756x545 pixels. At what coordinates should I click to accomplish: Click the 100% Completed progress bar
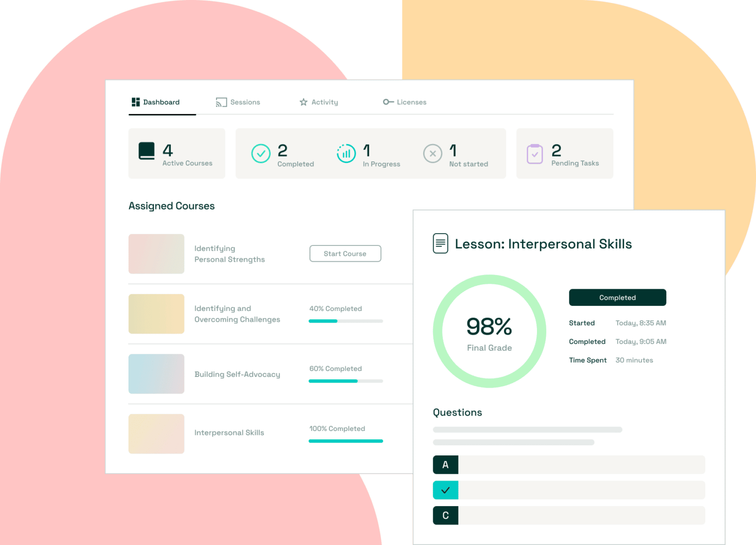click(x=346, y=441)
